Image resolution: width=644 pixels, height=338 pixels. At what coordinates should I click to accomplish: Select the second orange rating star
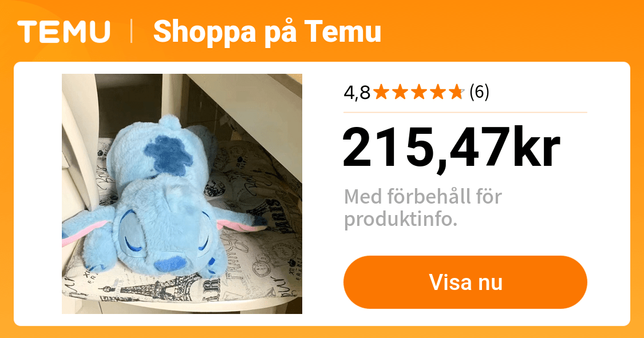point(400,92)
